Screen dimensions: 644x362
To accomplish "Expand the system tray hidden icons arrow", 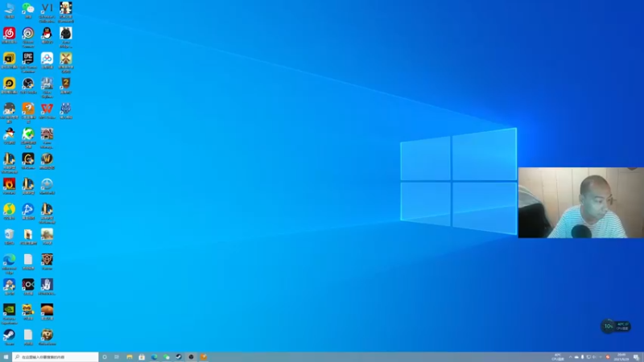I will click(x=570, y=357).
